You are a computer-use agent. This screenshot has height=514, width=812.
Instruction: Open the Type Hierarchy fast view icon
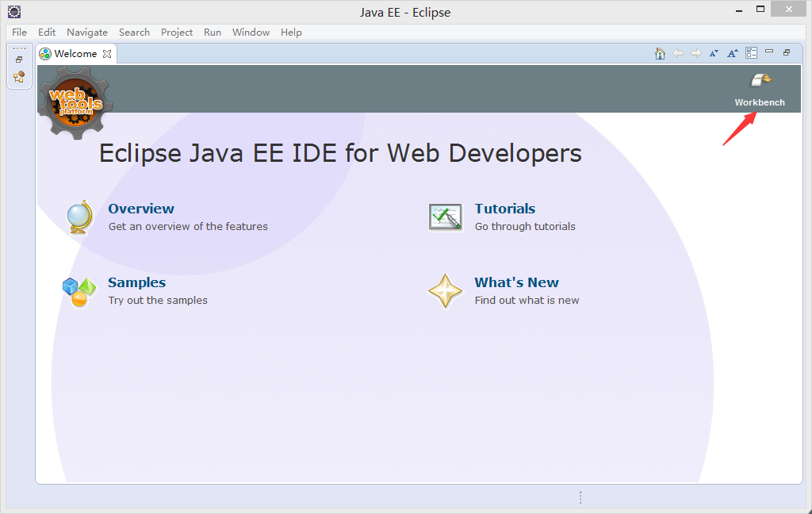(x=19, y=77)
